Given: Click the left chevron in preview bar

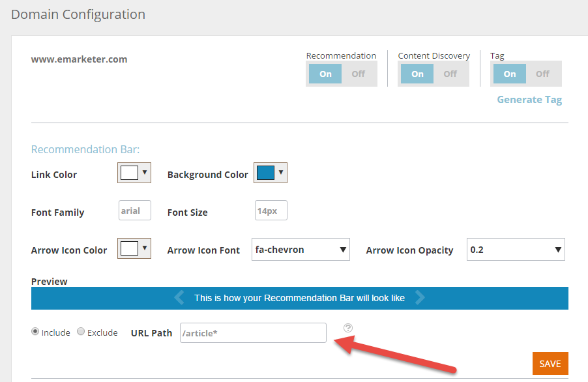Looking at the screenshot, I should tap(179, 298).
